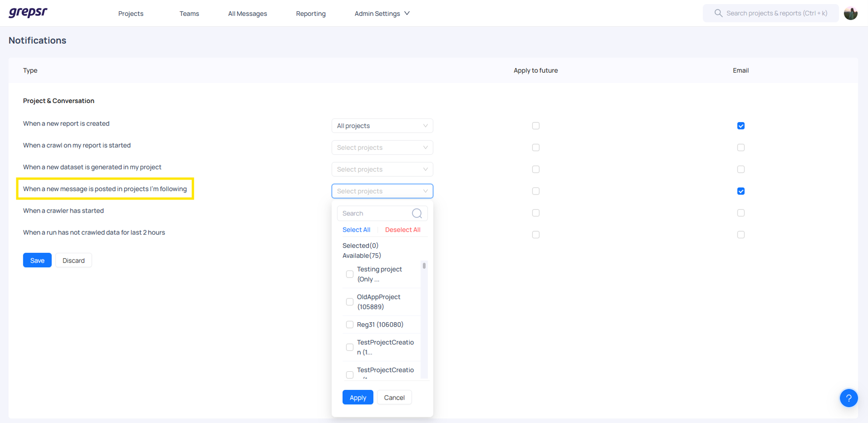Screen dimensions: 868x423
Task: Check the Testing project checkbox
Action: (x=350, y=274)
